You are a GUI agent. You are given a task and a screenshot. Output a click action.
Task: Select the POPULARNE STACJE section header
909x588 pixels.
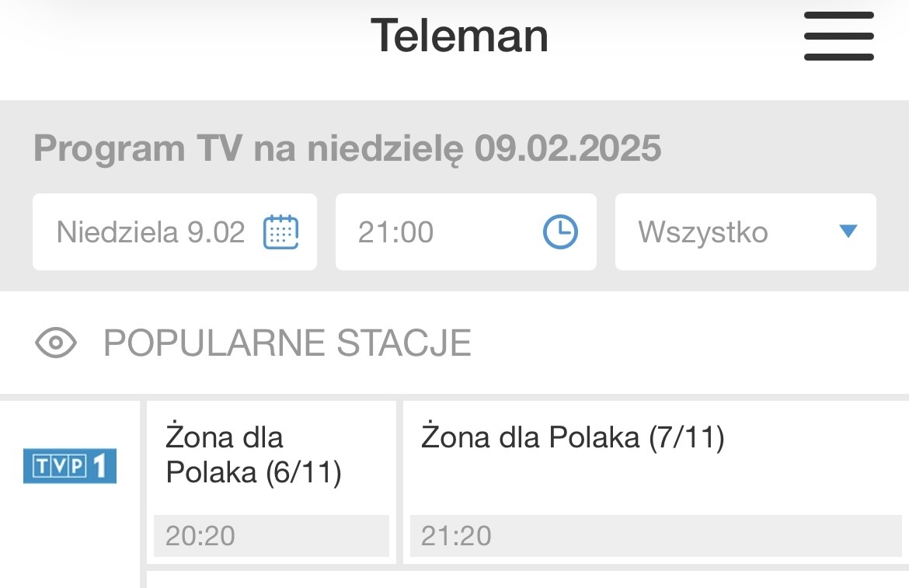287,343
